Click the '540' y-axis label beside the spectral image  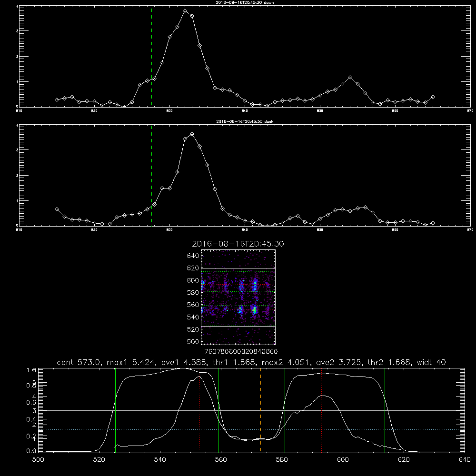[x=193, y=317]
